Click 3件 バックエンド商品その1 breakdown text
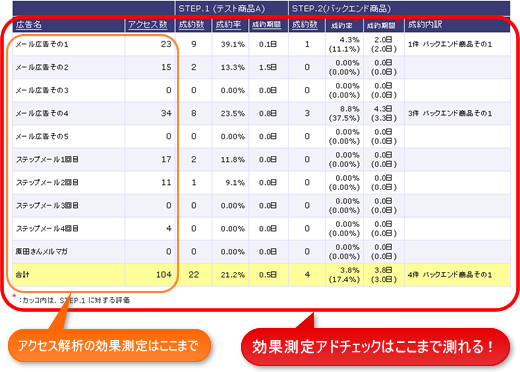520x372 pixels. (450, 113)
